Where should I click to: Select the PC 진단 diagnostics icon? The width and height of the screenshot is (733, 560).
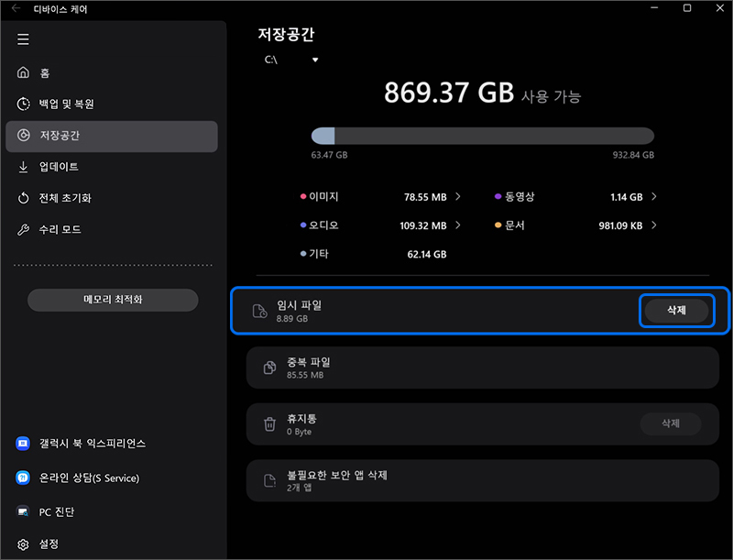click(23, 511)
